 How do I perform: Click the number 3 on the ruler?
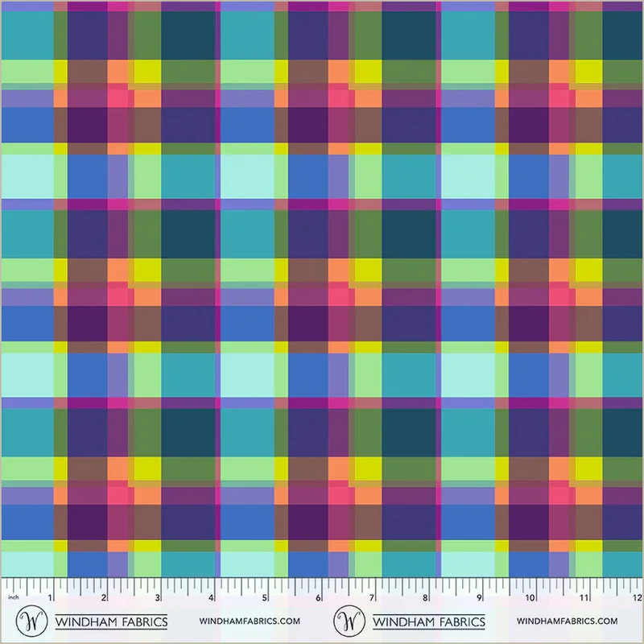pos(157,597)
